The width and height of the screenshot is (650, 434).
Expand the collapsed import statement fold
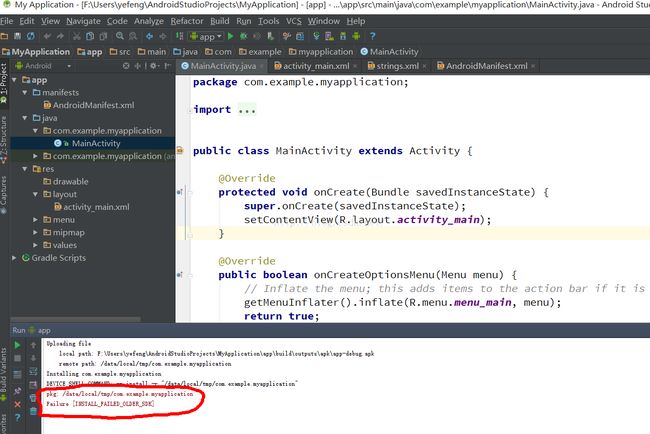[247, 110]
